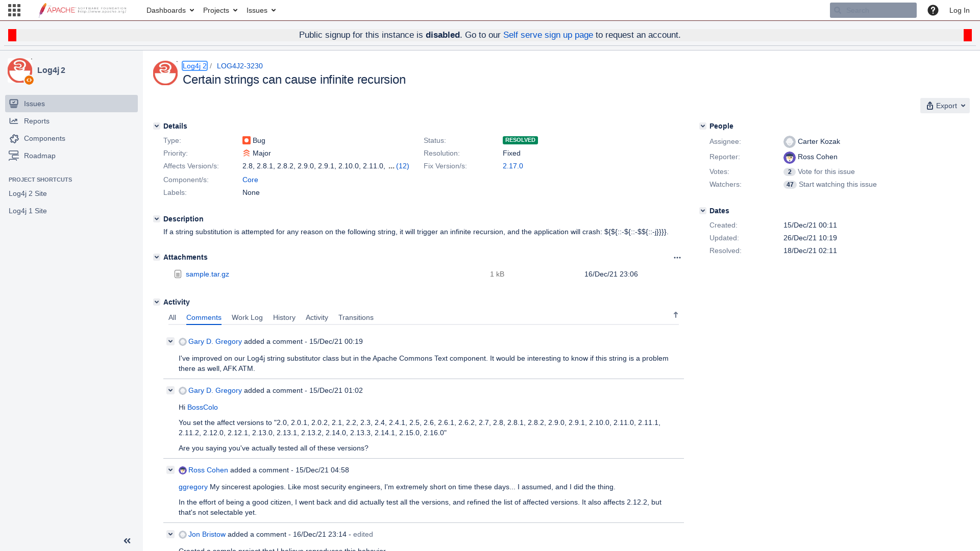Click the RESOLVED status badge
Viewport: 980px width, 551px height.
point(520,140)
